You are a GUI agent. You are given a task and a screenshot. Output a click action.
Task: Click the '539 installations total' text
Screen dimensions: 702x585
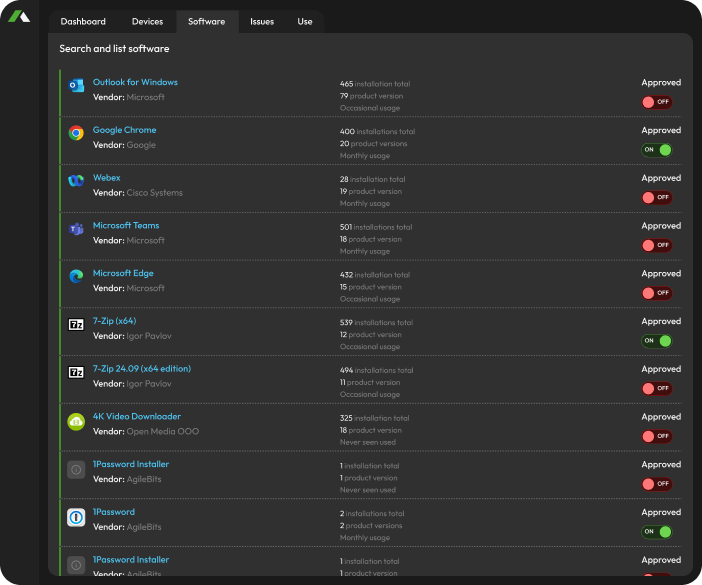(377, 322)
